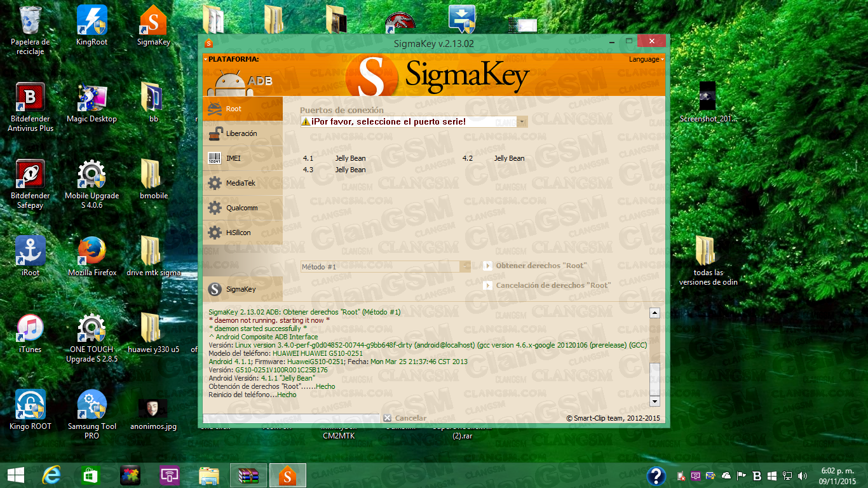
Task: Open the Samsung Tool PRO shortcut
Action: (x=92, y=414)
